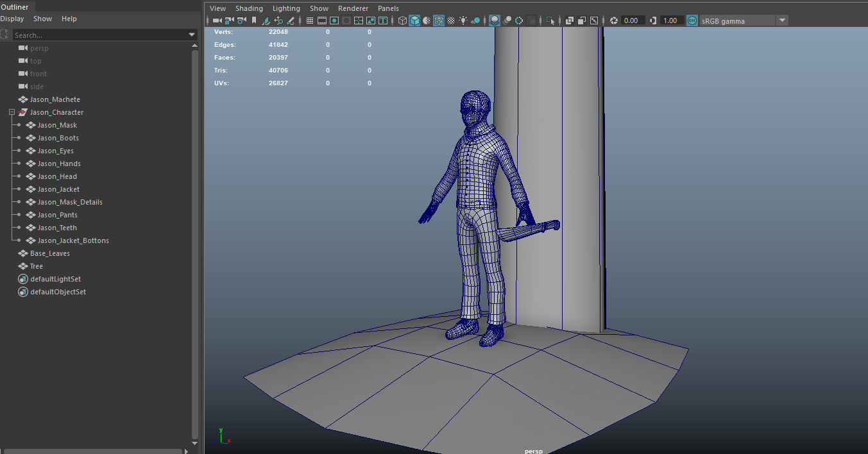Select the Grease Pencil tool icon
Viewport: 868px width, 454px height.
[291, 21]
